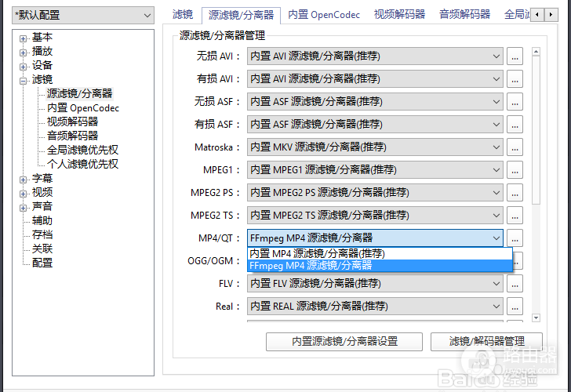Image resolution: width=571 pixels, height=392 pixels.
Task: Click the filter list scrollbar thumb
Action: coord(536,130)
